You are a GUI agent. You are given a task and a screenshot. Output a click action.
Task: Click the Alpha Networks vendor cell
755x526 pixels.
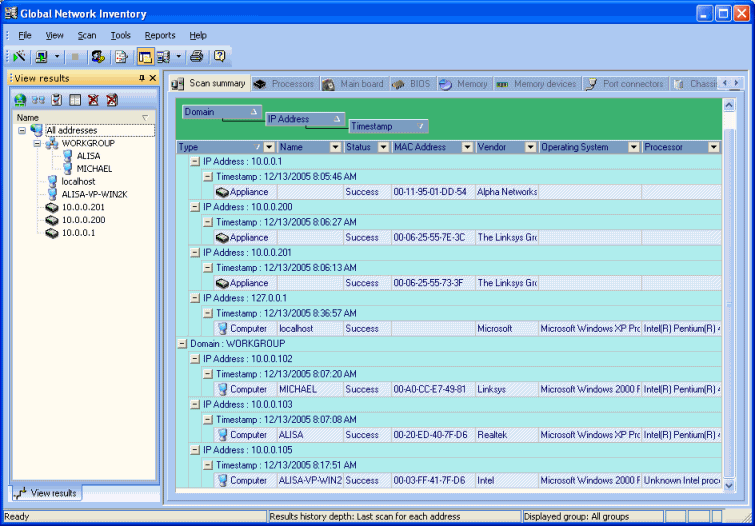point(507,192)
